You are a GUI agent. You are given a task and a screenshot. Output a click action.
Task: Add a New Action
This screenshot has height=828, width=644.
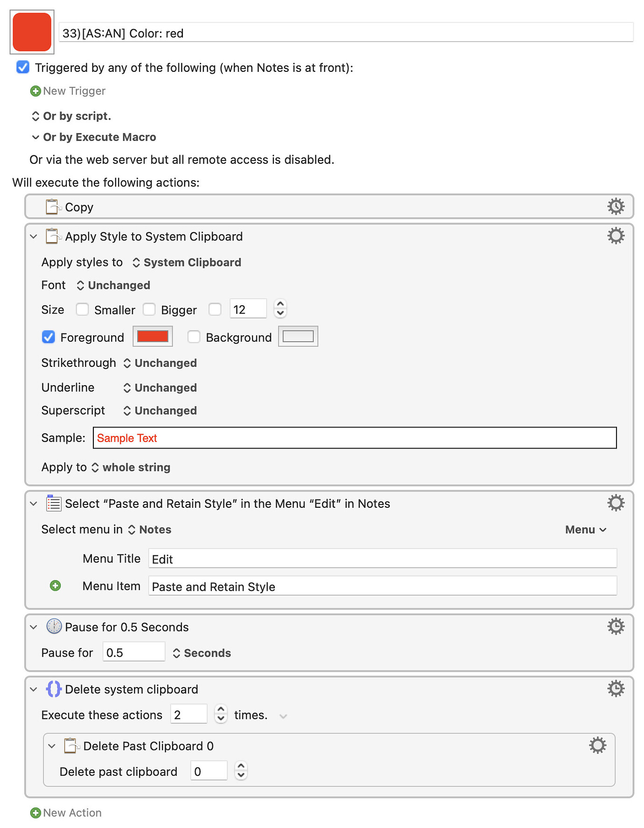pos(66,813)
